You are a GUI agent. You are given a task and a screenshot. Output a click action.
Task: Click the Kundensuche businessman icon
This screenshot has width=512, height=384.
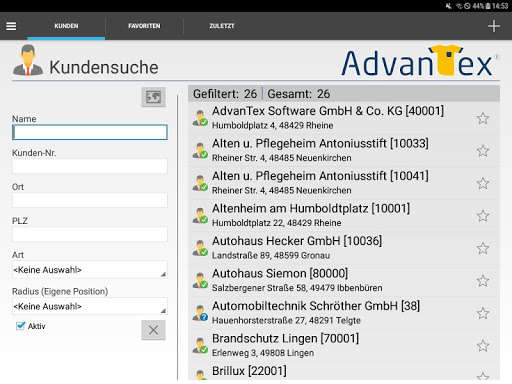point(28,60)
